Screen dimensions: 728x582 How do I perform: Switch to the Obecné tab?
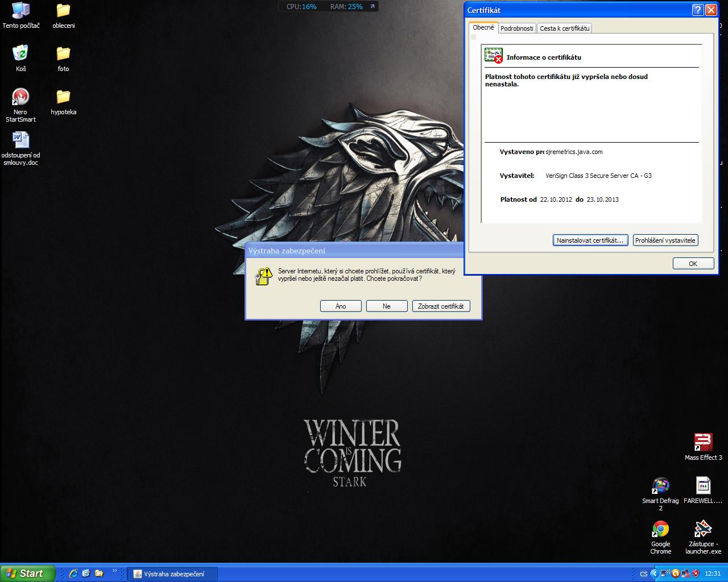tap(483, 27)
